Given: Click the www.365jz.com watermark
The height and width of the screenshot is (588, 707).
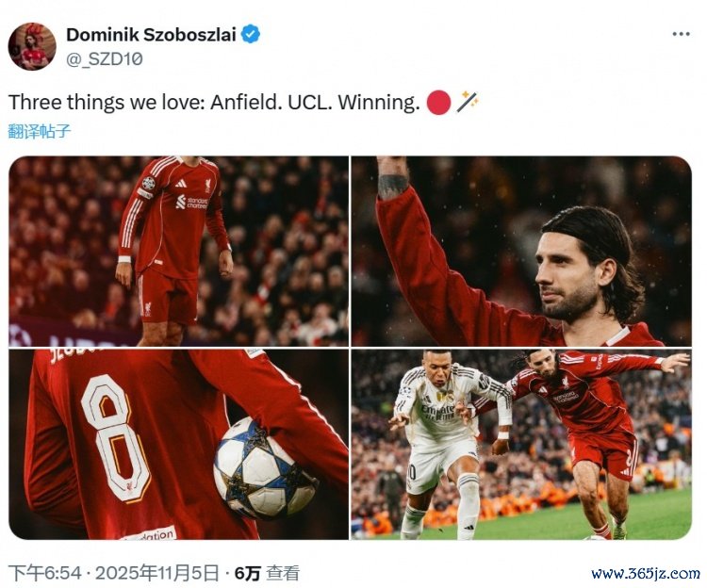Looking at the screenshot, I should (645, 574).
